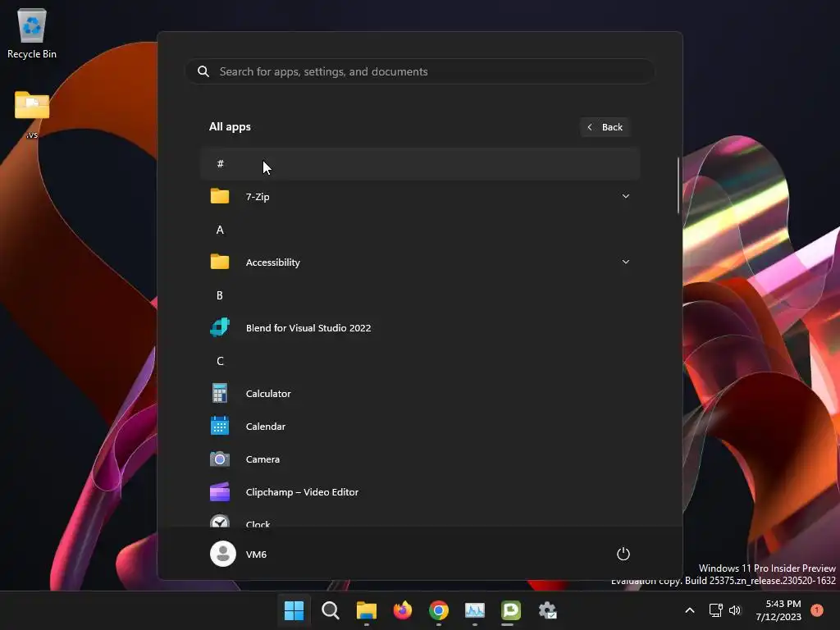This screenshot has height=630, width=840.
Task: Open the Camera app icon
Action: (220, 459)
